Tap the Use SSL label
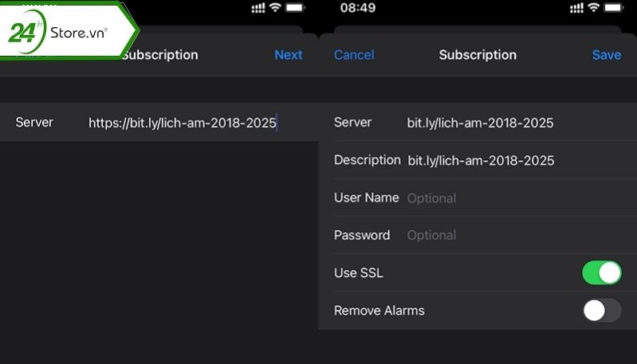637x364 pixels. click(358, 272)
